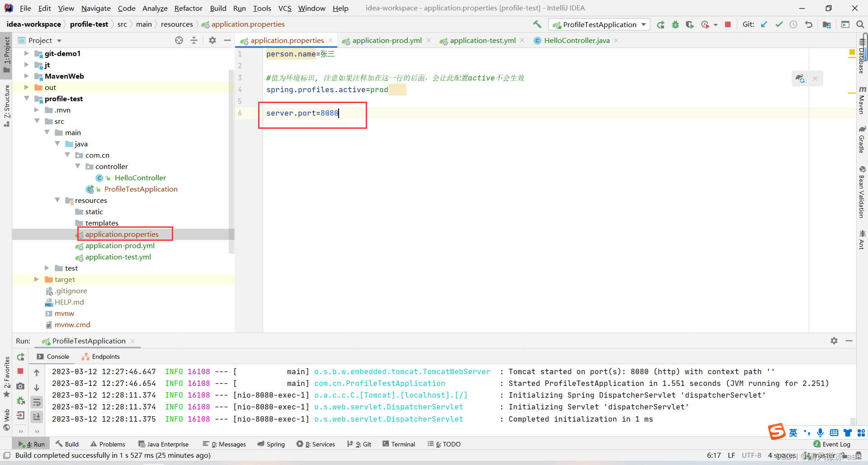Screen dimensions: 868x465
Task: Select application-test.yml in Project tree
Action: 118,257
